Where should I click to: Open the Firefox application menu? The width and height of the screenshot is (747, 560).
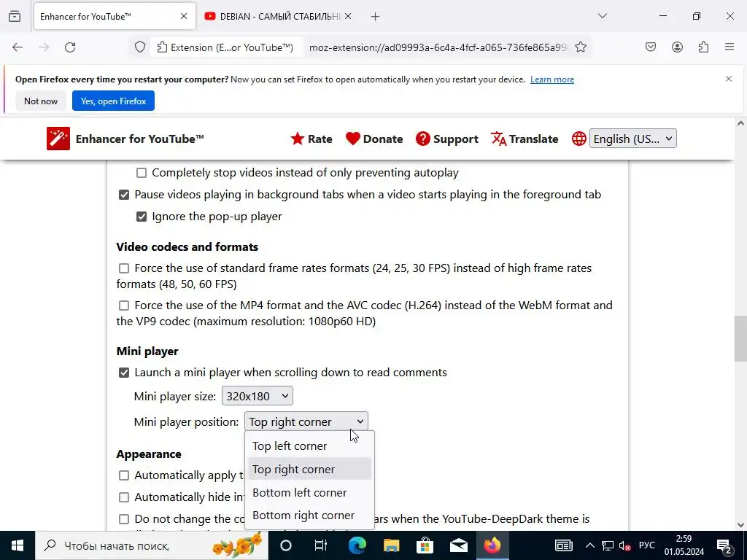(x=729, y=47)
